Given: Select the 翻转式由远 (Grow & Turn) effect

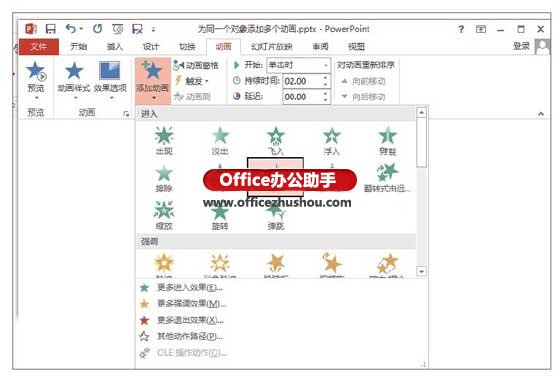Looking at the screenshot, I should (388, 178).
